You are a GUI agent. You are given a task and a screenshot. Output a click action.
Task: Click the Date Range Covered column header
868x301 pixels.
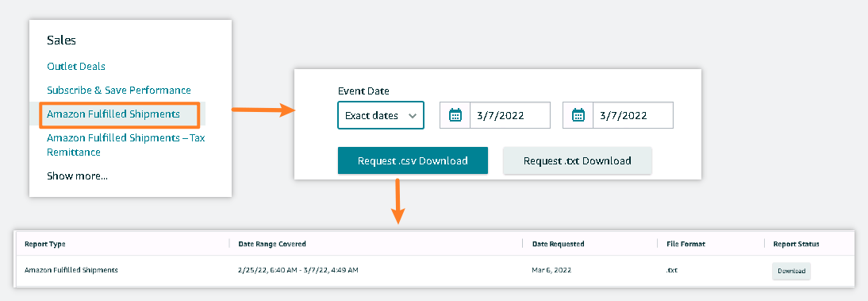click(x=272, y=244)
